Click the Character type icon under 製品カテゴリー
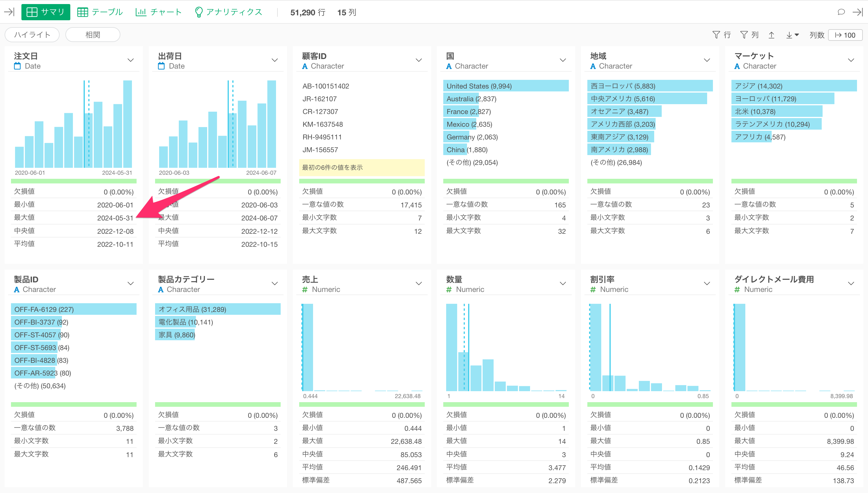Viewport: 868px width, 493px height. click(x=161, y=290)
